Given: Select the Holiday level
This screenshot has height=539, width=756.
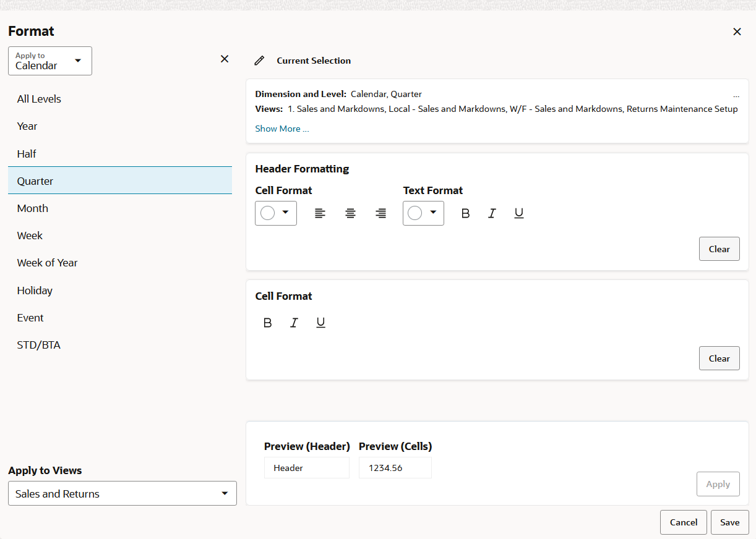Looking at the screenshot, I should point(120,291).
